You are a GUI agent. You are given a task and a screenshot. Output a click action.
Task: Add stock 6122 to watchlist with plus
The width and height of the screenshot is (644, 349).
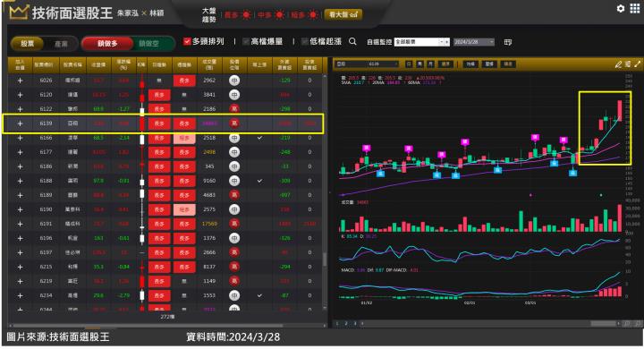point(20,109)
